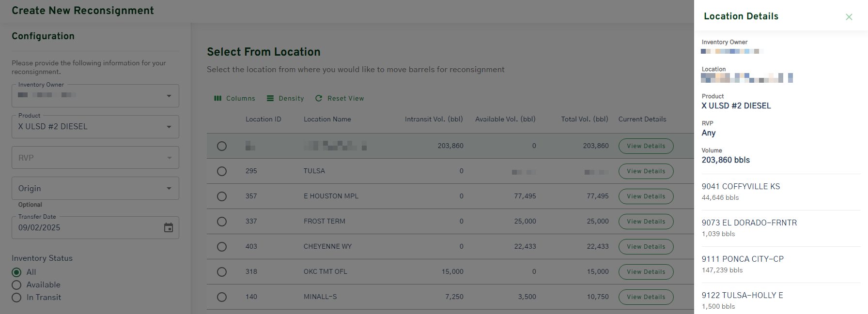Open 9111 PONCA CITY-CP entry
The width and height of the screenshot is (868, 314).
tap(743, 259)
